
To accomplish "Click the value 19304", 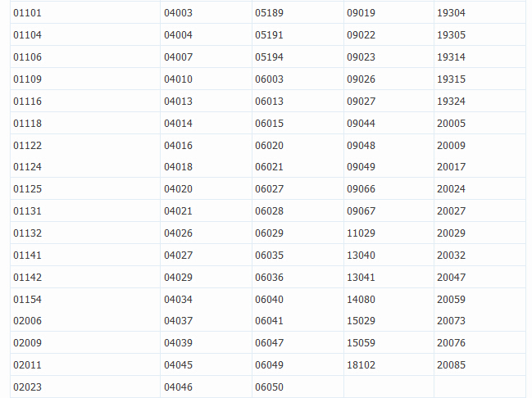I will (x=451, y=13).
